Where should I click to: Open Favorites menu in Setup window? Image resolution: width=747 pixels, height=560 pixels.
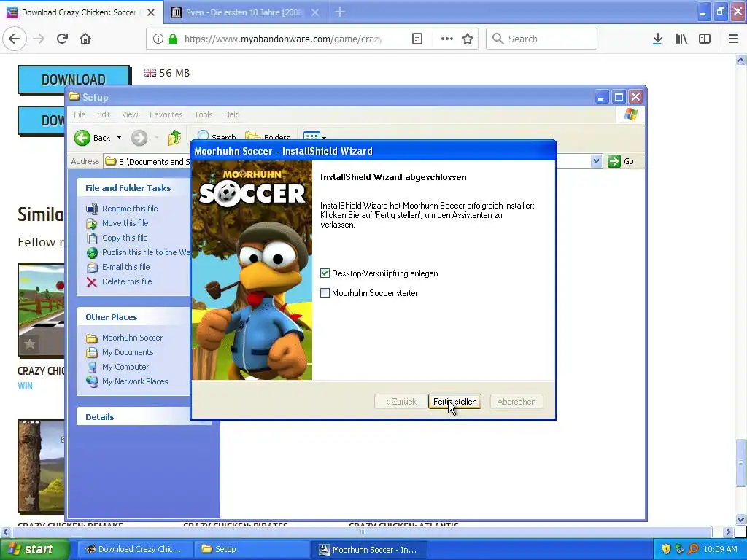pos(166,114)
